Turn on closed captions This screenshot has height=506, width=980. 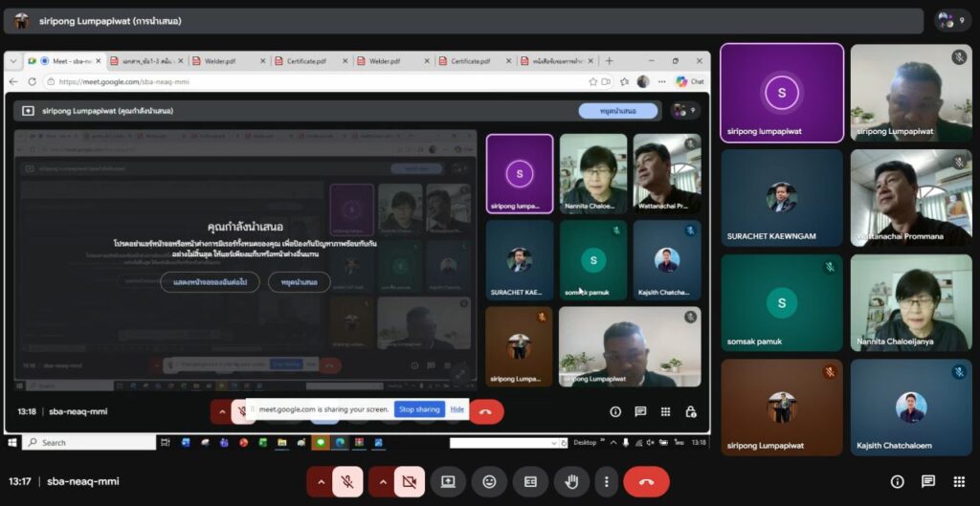click(x=530, y=482)
